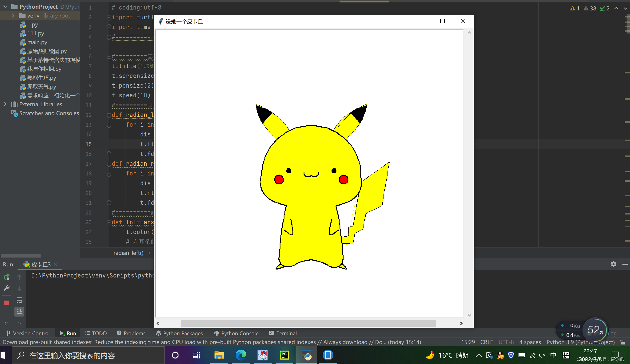Click the down arrow in Run toolbar
This screenshot has height=364, width=630.
19,288
